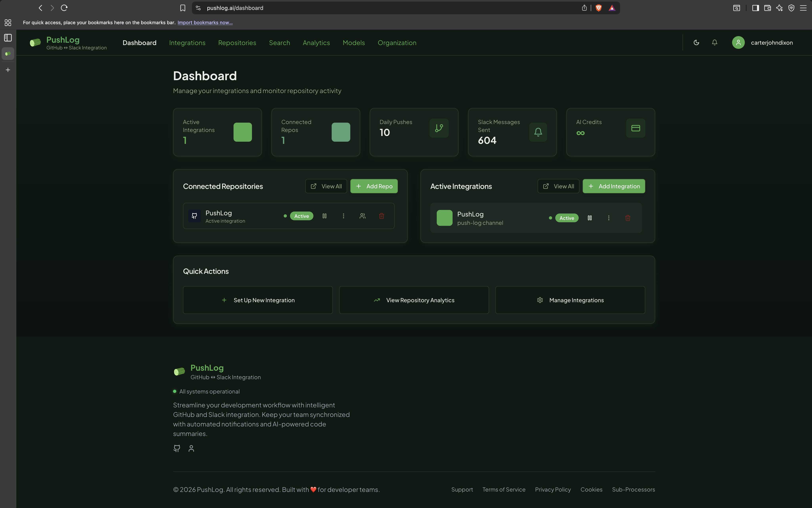812x508 pixels.
Task: Click the Active badge on push-log channel integration
Action: [567, 218]
